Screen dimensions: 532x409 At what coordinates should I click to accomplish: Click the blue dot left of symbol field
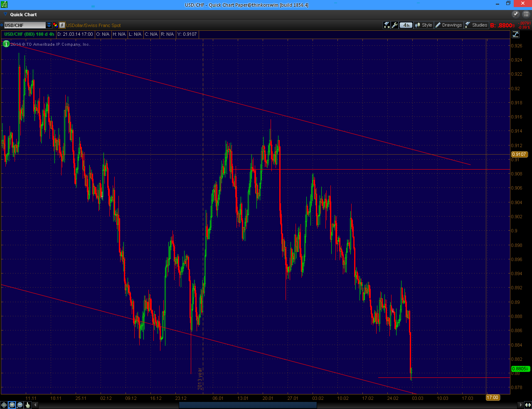point(2,25)
